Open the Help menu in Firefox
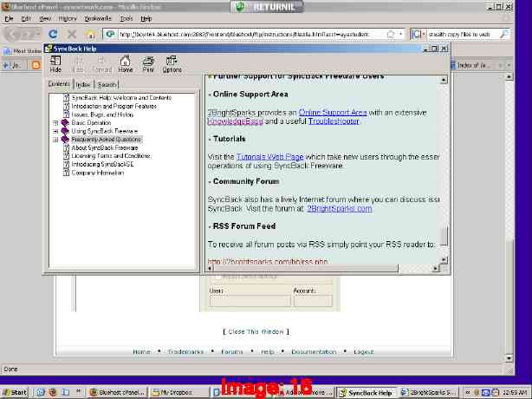This screenshot has width=532, height=399. click(146, 19)
